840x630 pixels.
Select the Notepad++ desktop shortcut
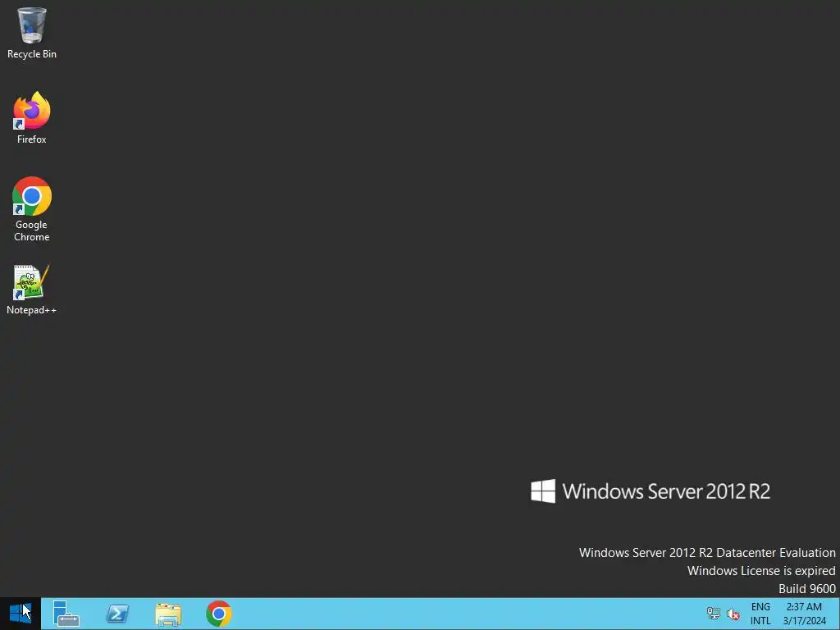pos(32,290)
